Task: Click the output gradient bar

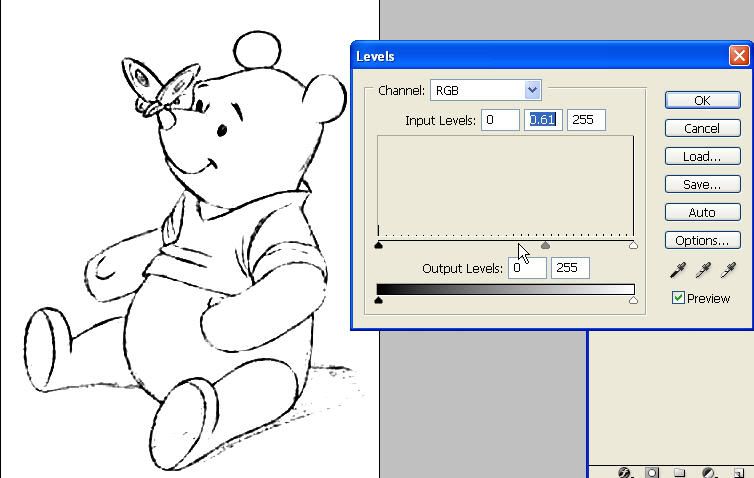Action: (x=505, y=289)
